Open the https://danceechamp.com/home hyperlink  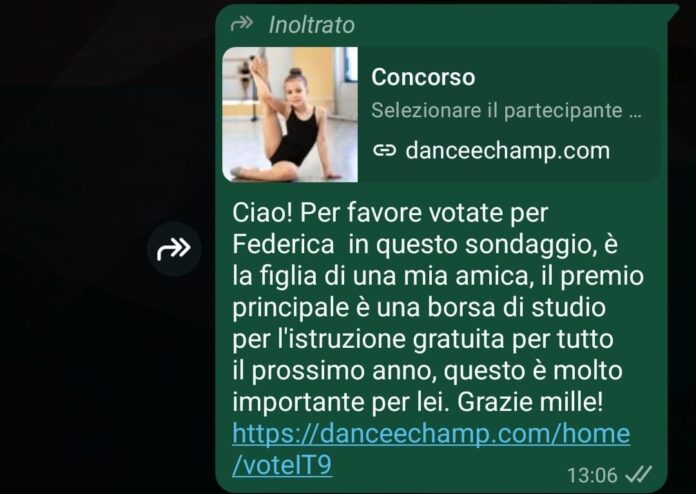pyautogui.click(x=431, y=433)
